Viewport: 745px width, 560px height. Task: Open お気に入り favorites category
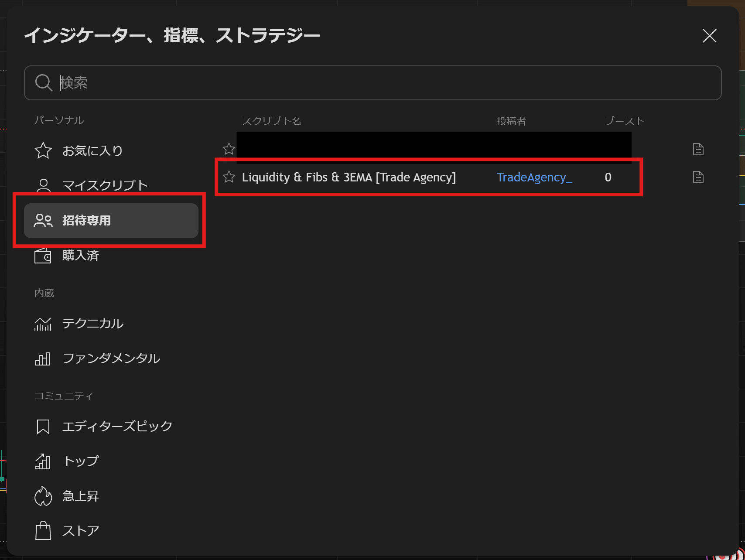[92, 150]
